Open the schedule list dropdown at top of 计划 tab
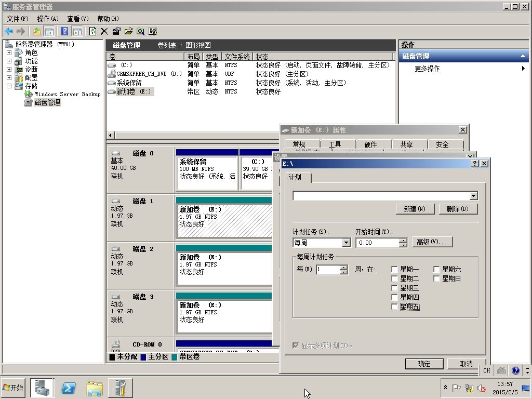Viewport: 532px width, 399px height. coord(474,196)
